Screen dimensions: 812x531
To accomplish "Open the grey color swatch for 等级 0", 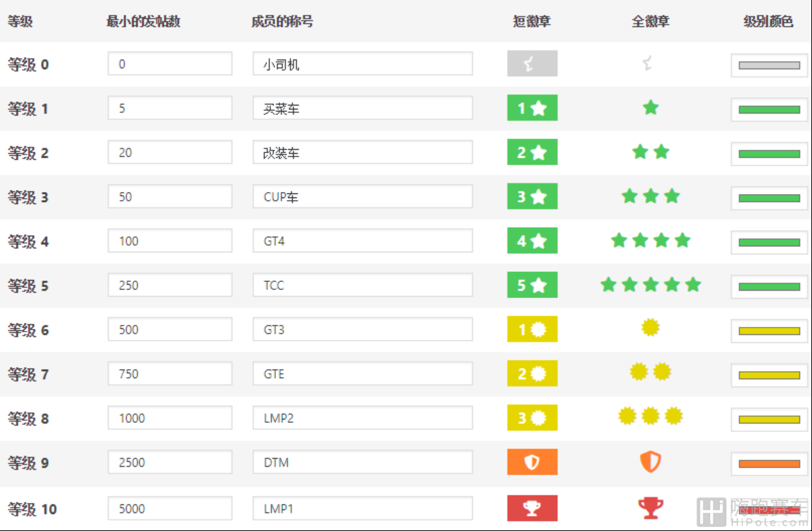I will [x=769, y=65].
